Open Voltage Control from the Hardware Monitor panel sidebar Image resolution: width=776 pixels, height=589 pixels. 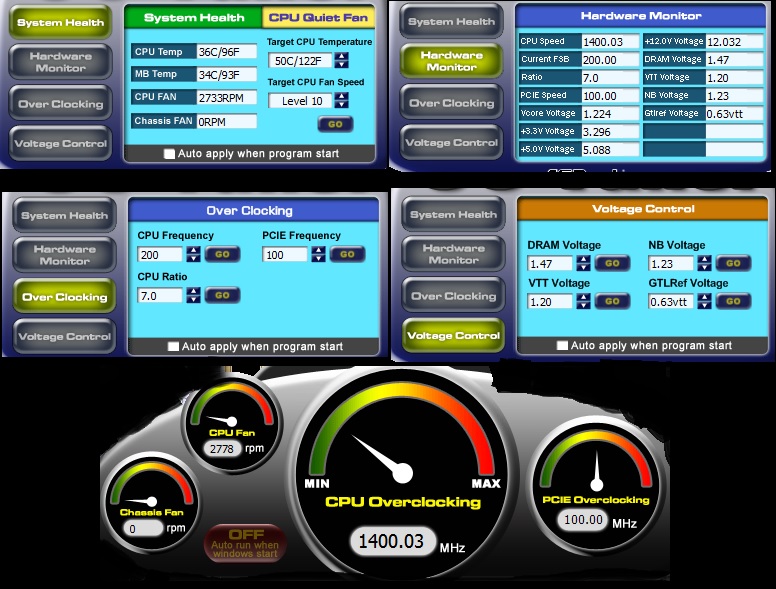(x=451, y=143)
